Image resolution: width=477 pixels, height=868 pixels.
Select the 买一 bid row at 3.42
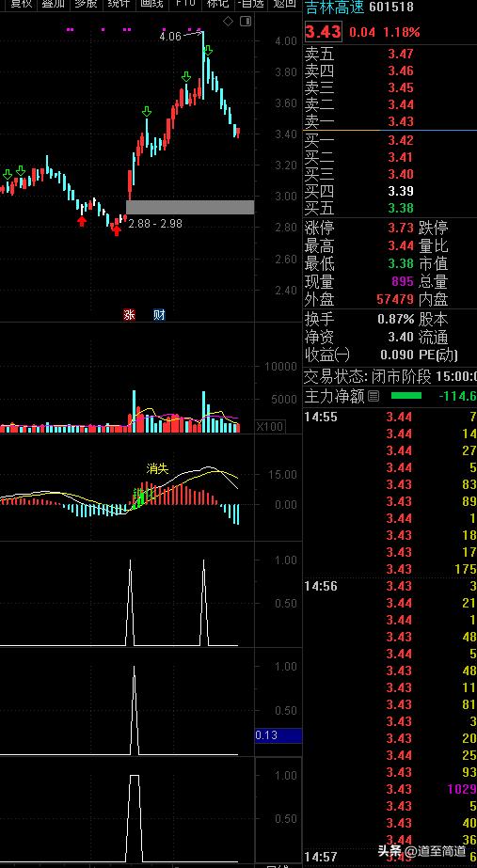pos(390,140)
